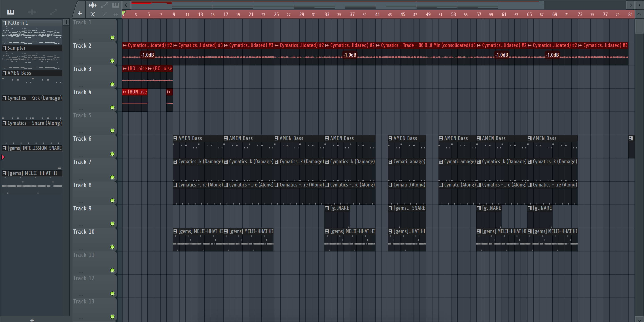644x322 pixels.
Task: Show audio clips in the picker panel
Action: 32,12
